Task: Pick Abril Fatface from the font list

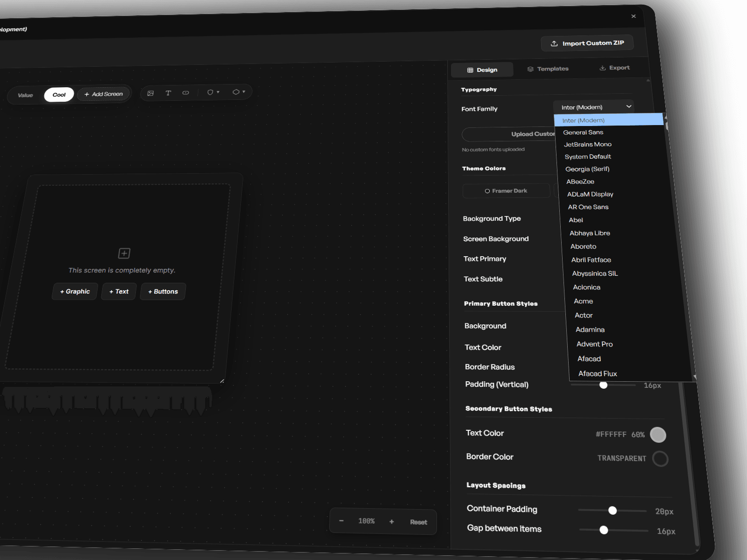Action: pos(591,260)
